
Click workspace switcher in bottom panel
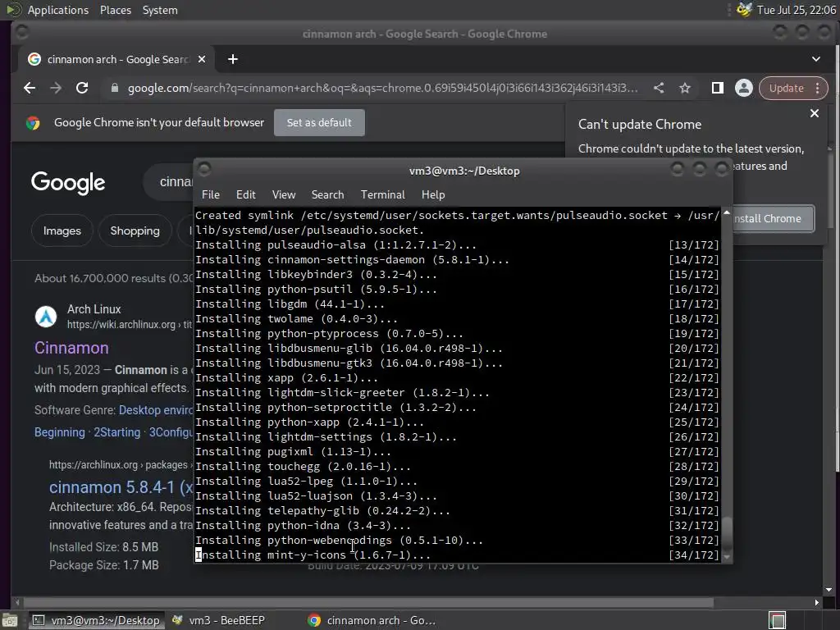[x=777, y=620]
